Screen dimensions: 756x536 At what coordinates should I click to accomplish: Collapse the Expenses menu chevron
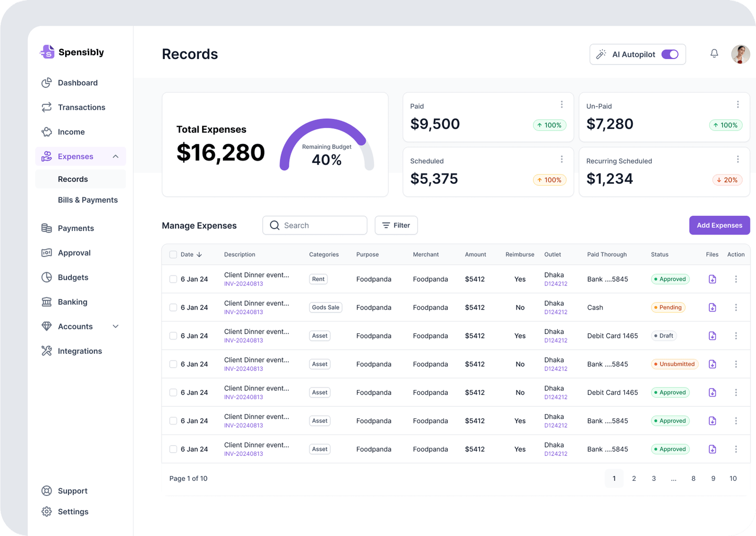click(116, 156)
